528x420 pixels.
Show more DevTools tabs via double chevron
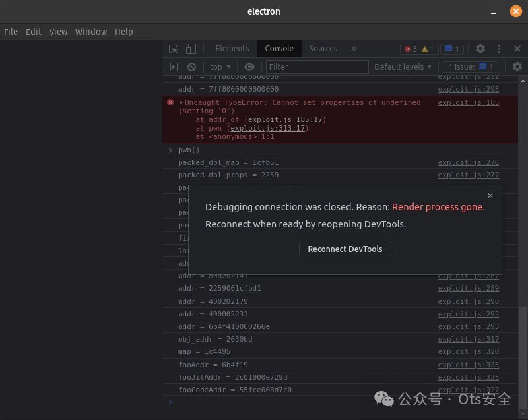pos(354,49)
